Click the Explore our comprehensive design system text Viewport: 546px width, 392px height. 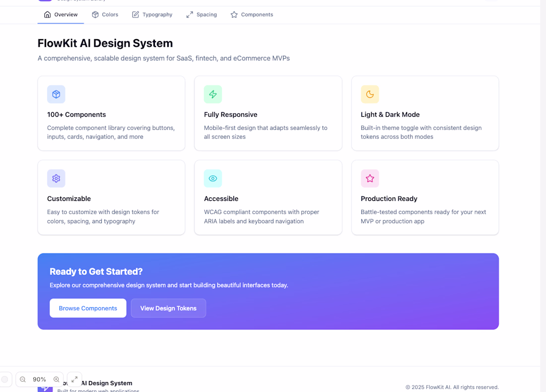click(169, 285)
